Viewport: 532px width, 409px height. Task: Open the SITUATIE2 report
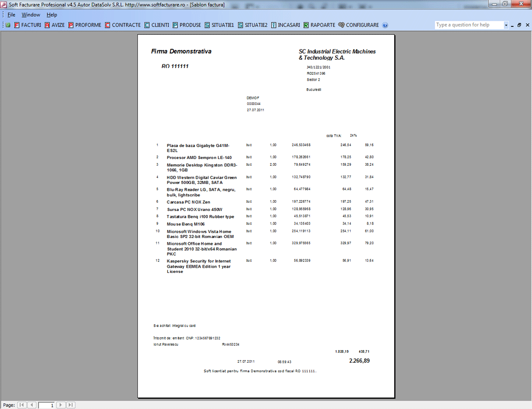[252, 25]
